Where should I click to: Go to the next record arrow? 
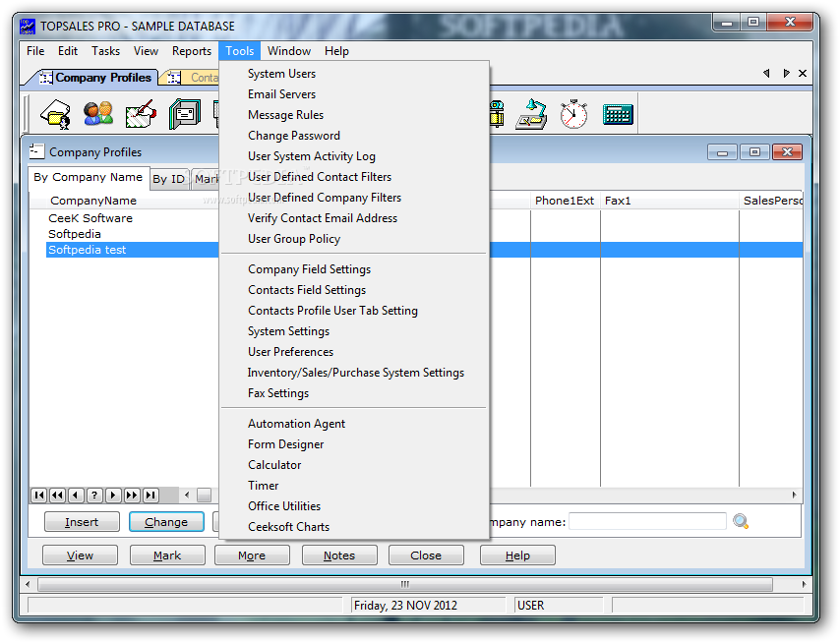pos(113,496)
